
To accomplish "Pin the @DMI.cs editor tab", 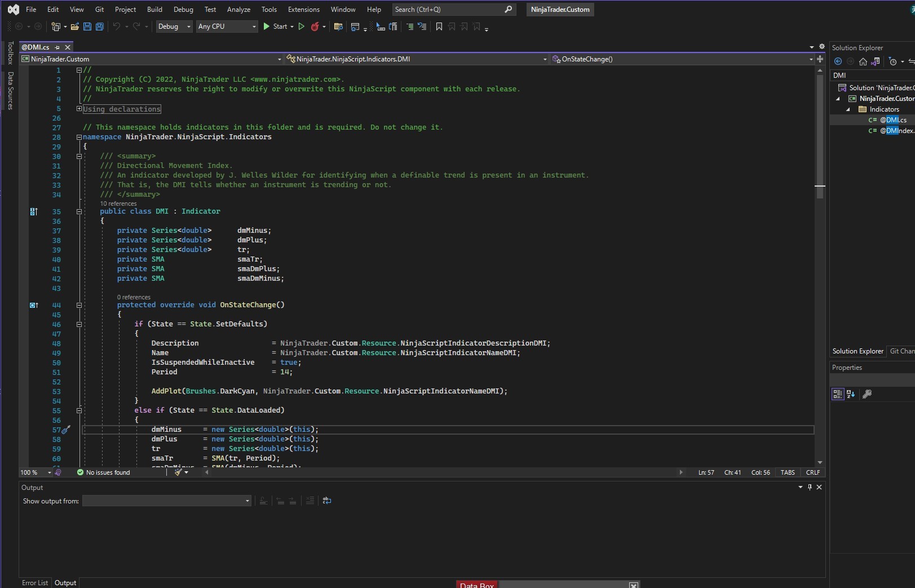I will point(57,47).
